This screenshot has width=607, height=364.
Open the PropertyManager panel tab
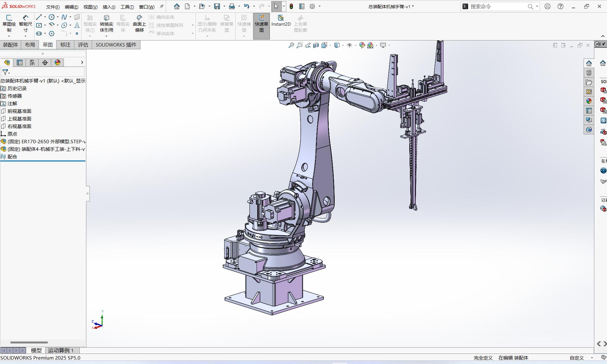click(x=20, y=63)
